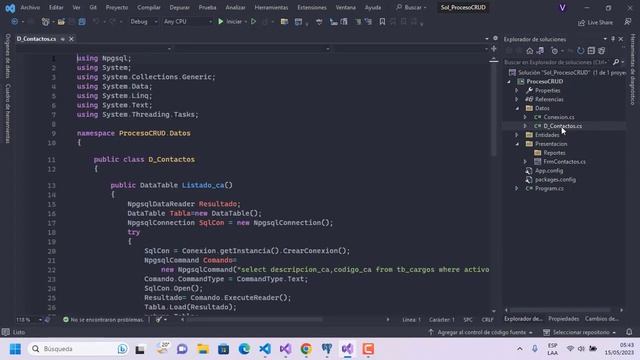
Task: Open the Depurar menu
Action: click(179, 7)
